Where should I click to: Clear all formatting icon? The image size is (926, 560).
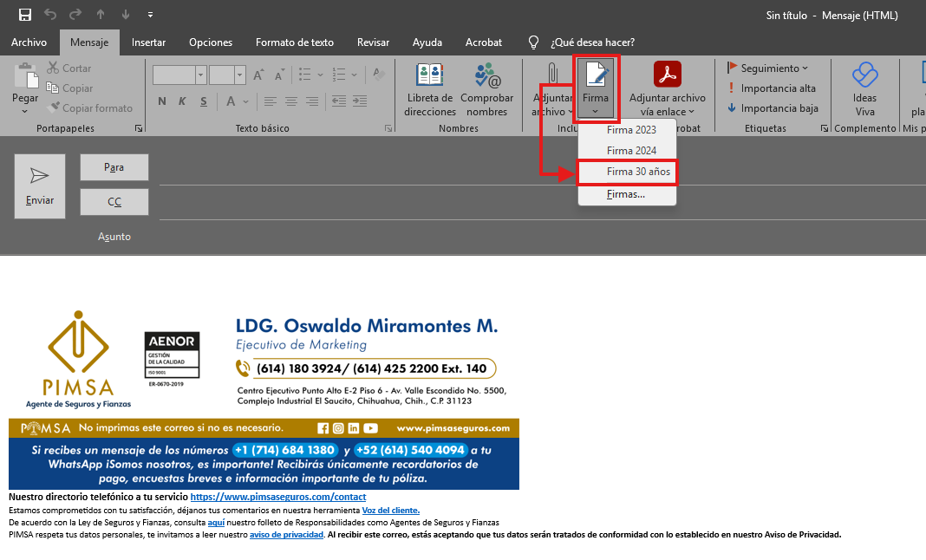[378, 75]
